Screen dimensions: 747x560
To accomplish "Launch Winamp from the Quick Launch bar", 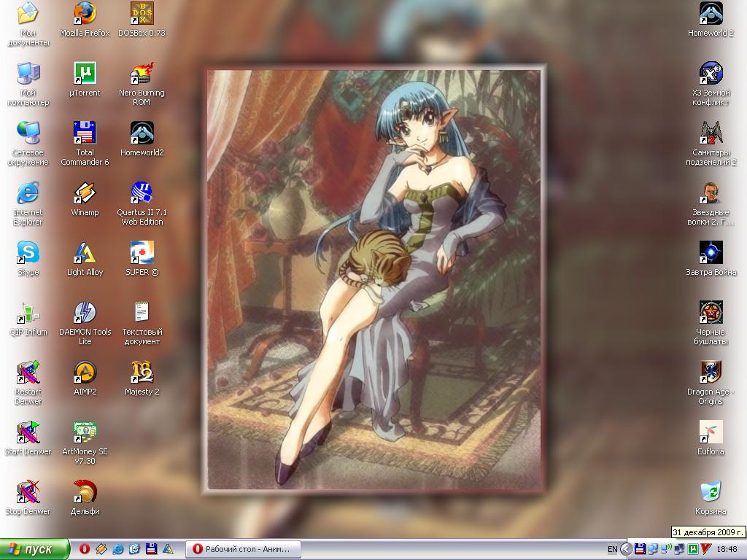I will 101,550.
